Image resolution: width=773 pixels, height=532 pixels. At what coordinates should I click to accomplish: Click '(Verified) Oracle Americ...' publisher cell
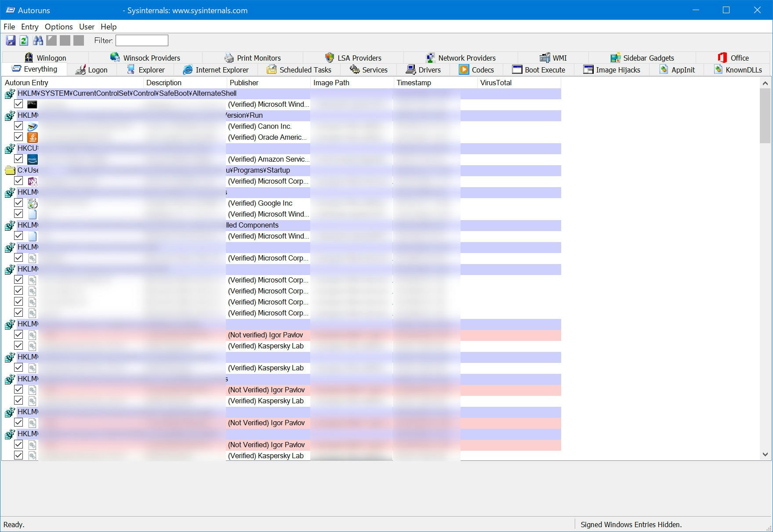[x=267, y=137]
